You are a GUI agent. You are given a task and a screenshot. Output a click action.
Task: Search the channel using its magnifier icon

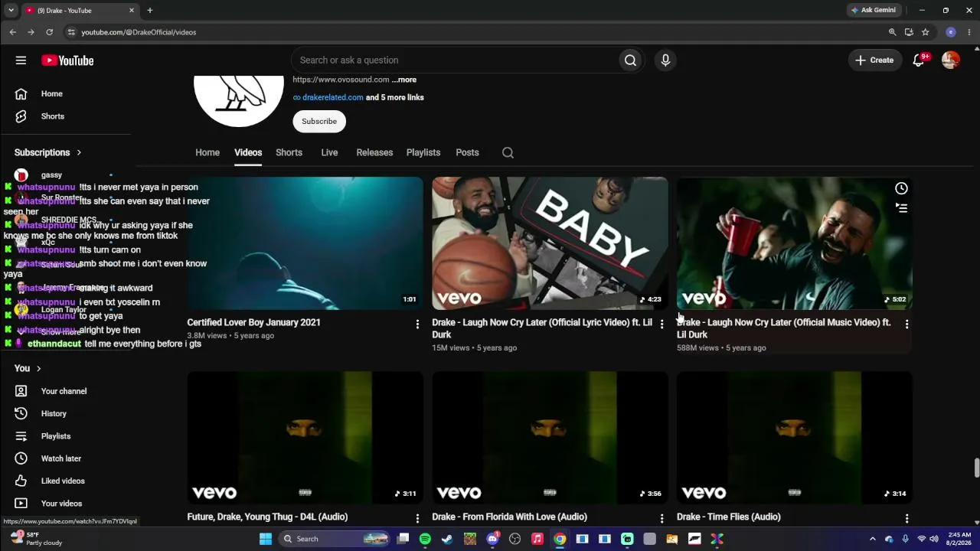[x=508, y=152]
